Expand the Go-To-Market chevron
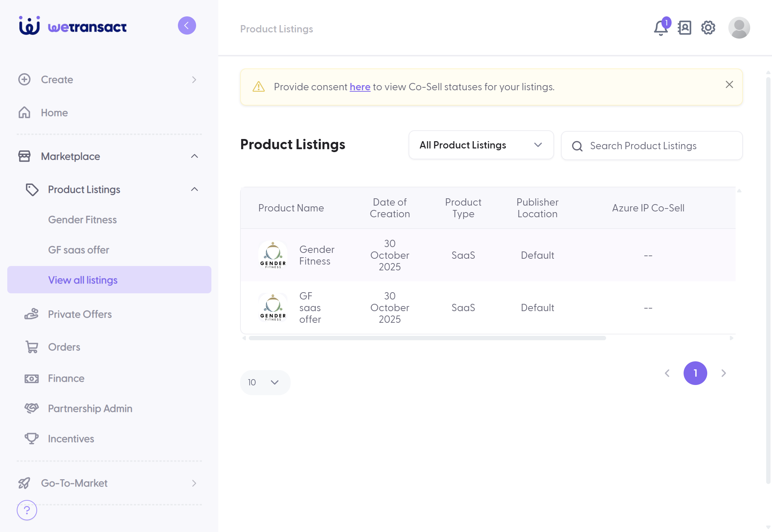The width and height of the screenshot is (772, 532). coord(194,483)
